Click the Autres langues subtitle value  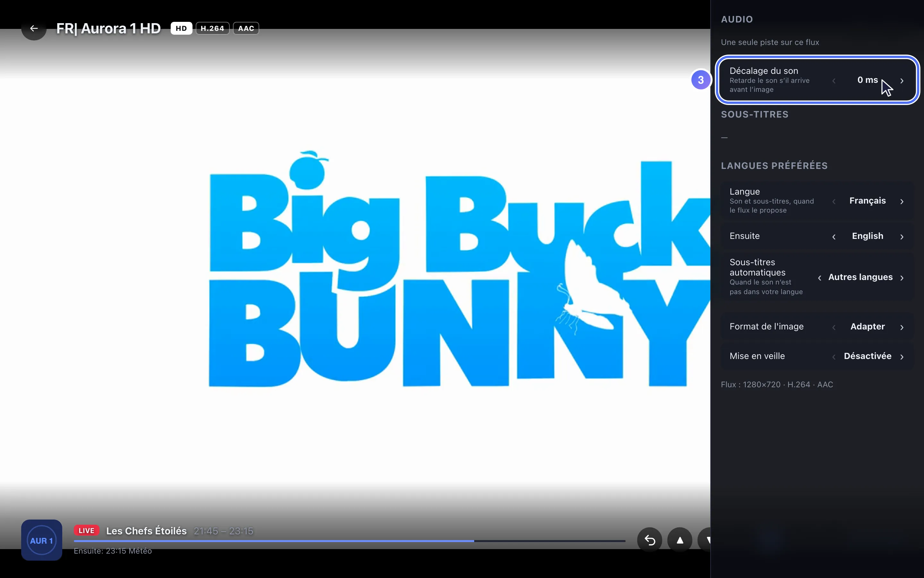(860, 277)
